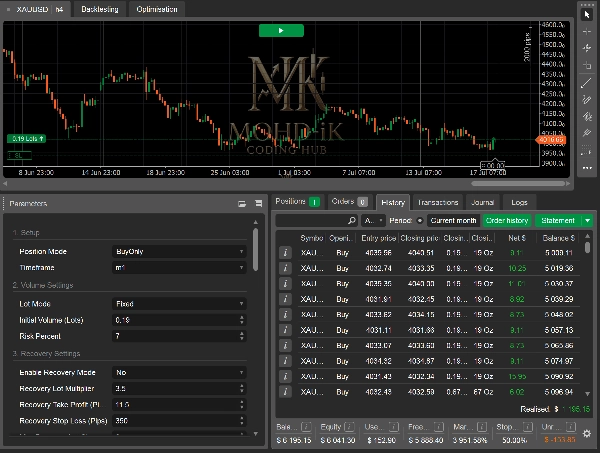This screenshot has width=600, height=453.
Task: Toggle the Period radio dot
Action: point(420,221)
